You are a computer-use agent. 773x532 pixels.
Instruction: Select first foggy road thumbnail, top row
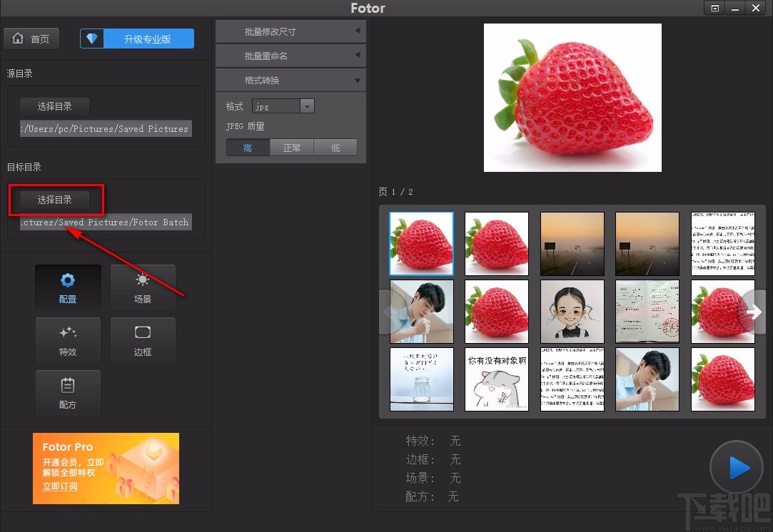pyautogui.click(x=572, y=244)
